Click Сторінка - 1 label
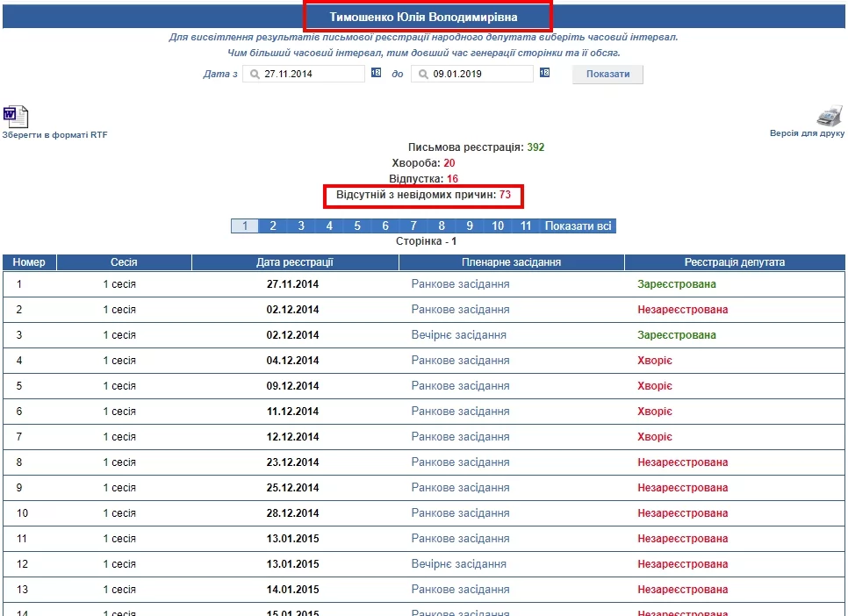The height and width of the screenshot is (616, 848). [426, 241]
